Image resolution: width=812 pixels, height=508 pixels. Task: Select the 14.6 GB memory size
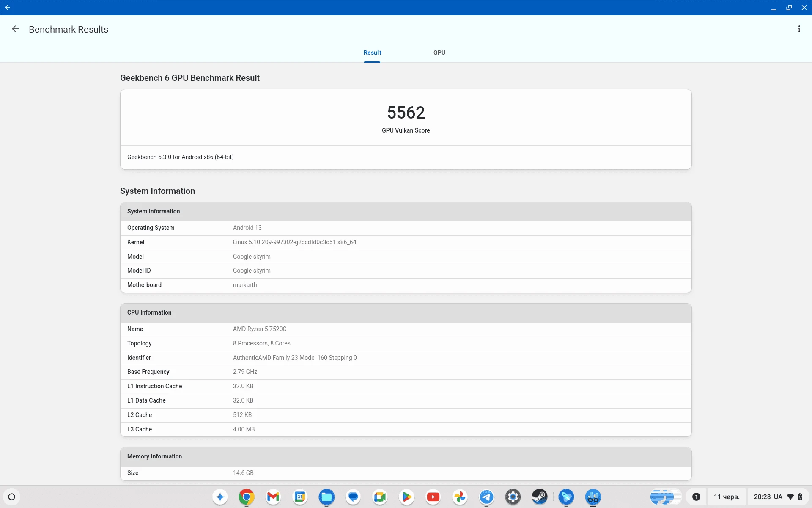point(243,473)
